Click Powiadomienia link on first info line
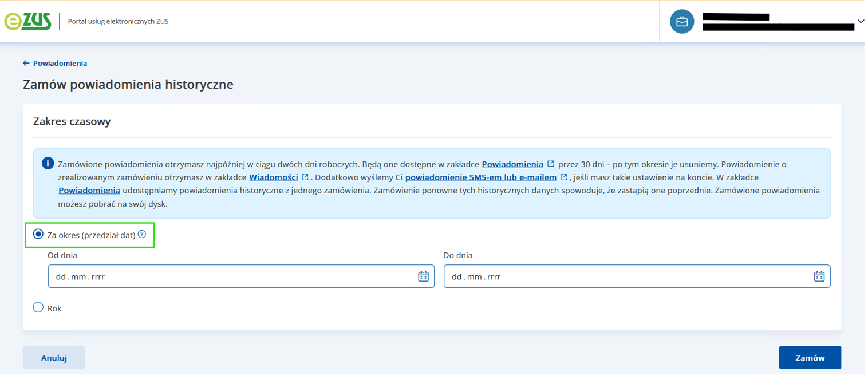This screenshot has height=376, width=868. 512,164
